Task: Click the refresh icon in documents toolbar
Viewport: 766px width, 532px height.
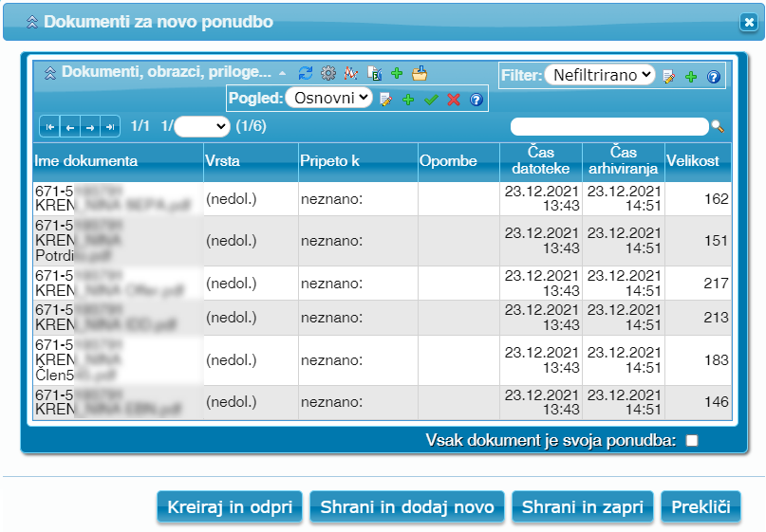Action: coord(305,73)
